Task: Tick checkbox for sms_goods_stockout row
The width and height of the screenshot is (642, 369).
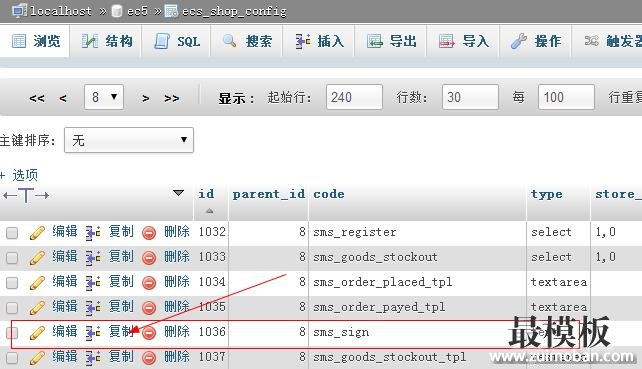Action: pos(12,258)
